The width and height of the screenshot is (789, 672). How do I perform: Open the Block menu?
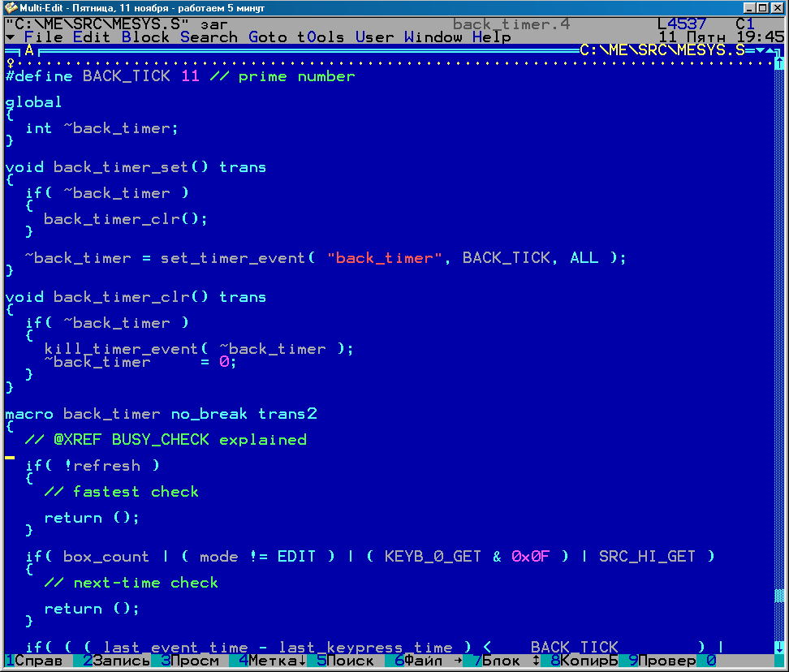tap(145, 37)
